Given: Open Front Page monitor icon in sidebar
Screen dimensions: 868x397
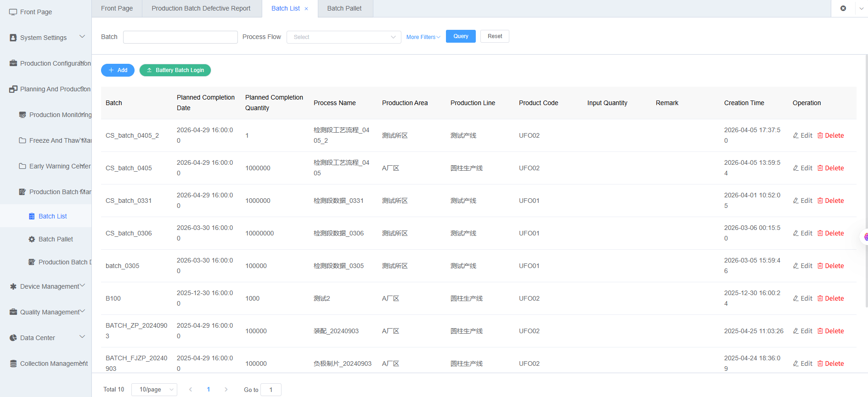Looking at the screenshot, I should 13,12.
